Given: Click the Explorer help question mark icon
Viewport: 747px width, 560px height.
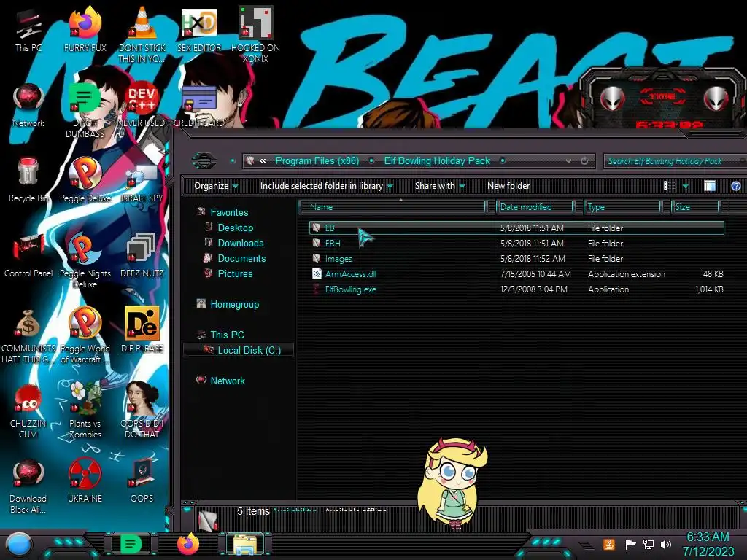Looking at the screenshot, I should point(735,186).
